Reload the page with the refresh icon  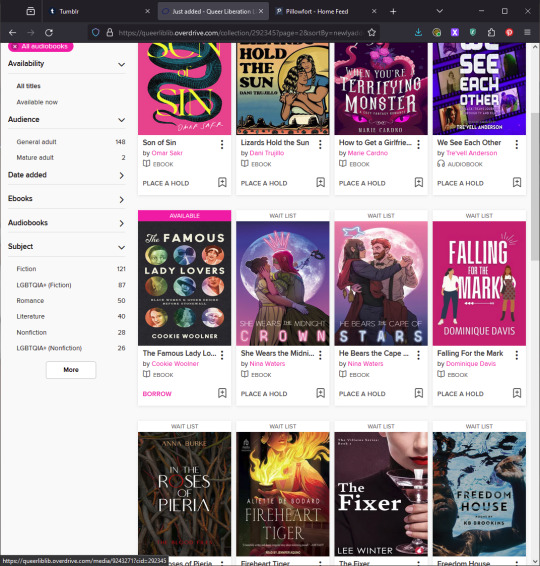[49, 32]
